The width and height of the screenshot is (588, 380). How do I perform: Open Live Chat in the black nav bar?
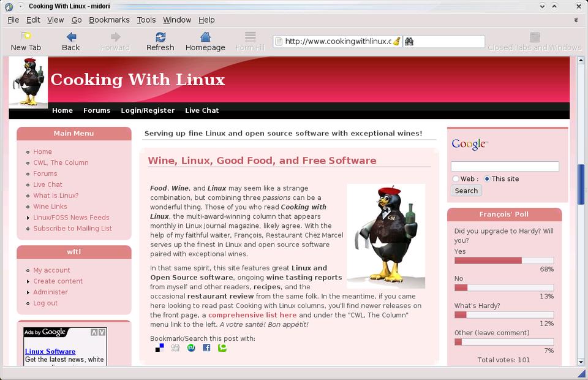202,110
